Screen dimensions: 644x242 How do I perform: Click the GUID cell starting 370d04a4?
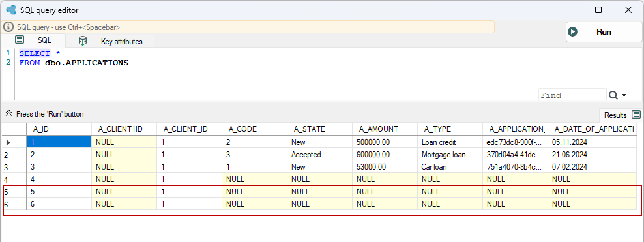click(x=516, y=155)
